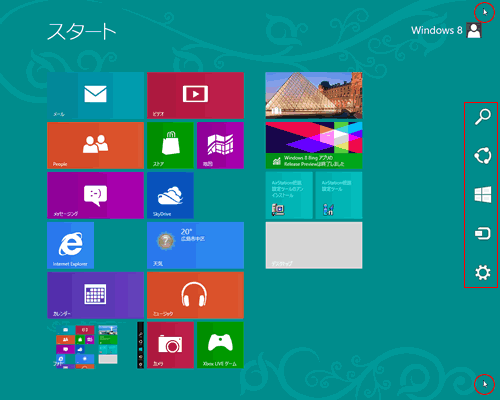
Task: Click the Devices charm icon
Action: [483, 233]
